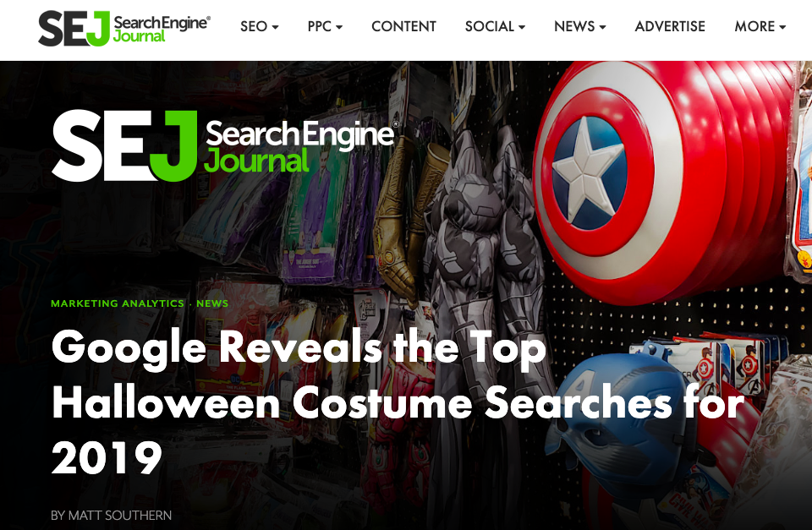Expand the caret arrow beside SEO
This screenshot has height=530, width=812.
[275, 27]
